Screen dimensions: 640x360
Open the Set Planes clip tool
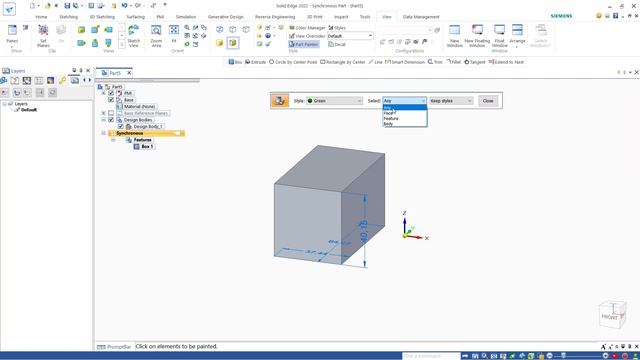click(x=43, y=36)
